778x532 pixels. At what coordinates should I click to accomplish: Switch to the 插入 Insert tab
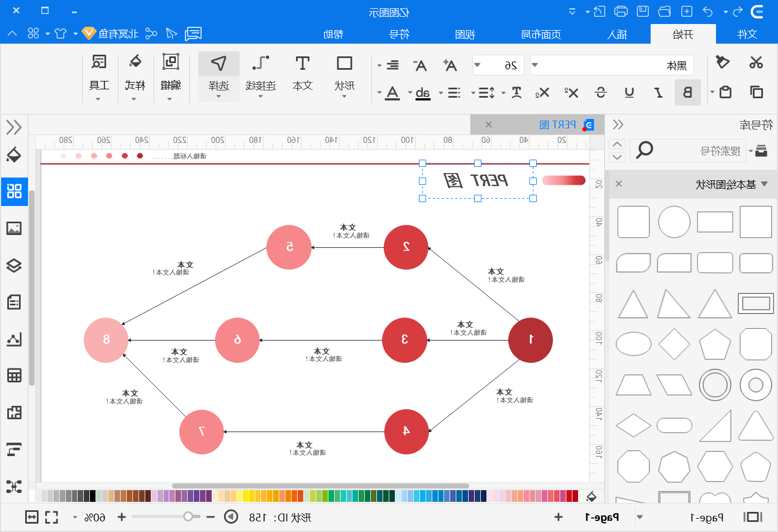click(x=617, y=35)
